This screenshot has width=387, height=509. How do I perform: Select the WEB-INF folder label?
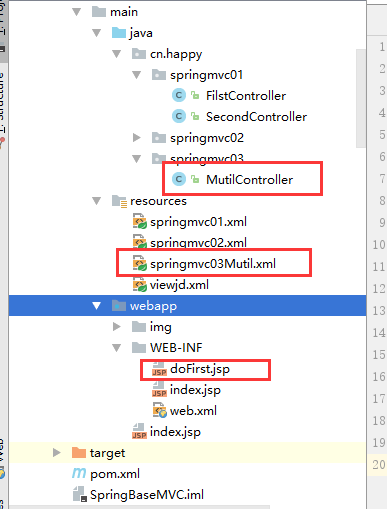tap(176, 348)
